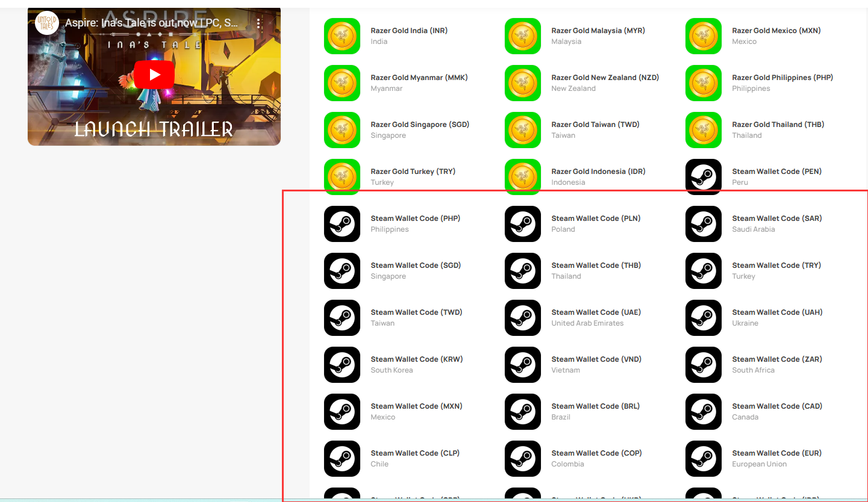This screenshot has height=502, width=868.
Task: Click the Steam icon for Ukraine (UAH)
Action: click(x=704, y=318)
